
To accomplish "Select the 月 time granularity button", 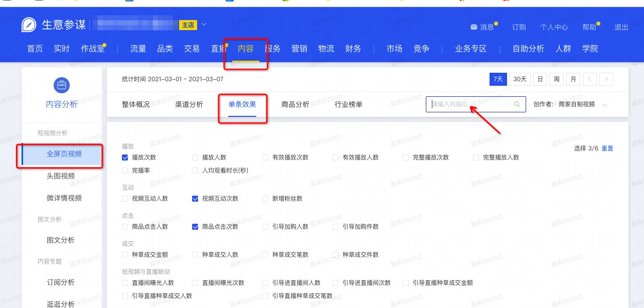I will tap(573, 79).
